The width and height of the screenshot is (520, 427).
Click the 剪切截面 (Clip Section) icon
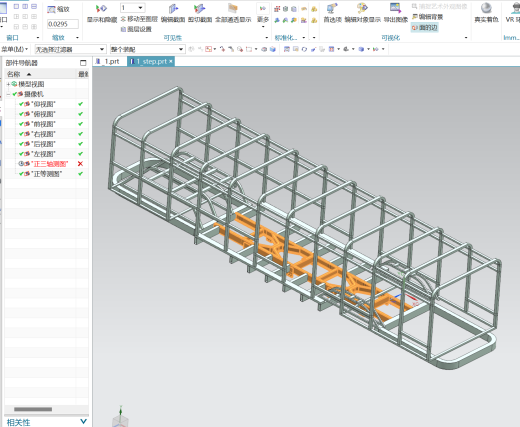(x=200, y=9)
